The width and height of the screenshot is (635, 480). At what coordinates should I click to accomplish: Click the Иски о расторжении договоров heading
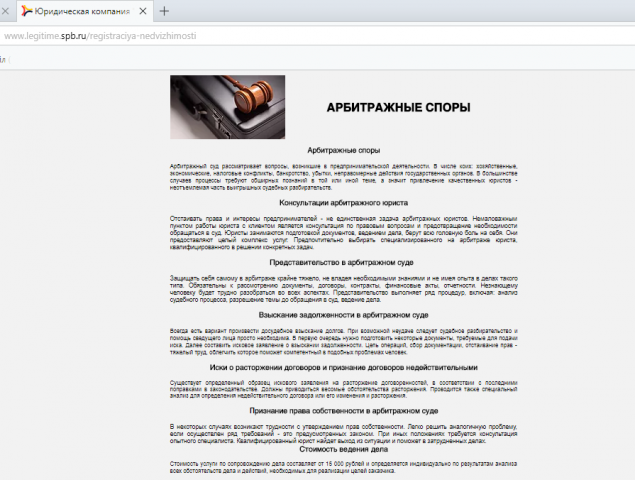pos(343,367)
